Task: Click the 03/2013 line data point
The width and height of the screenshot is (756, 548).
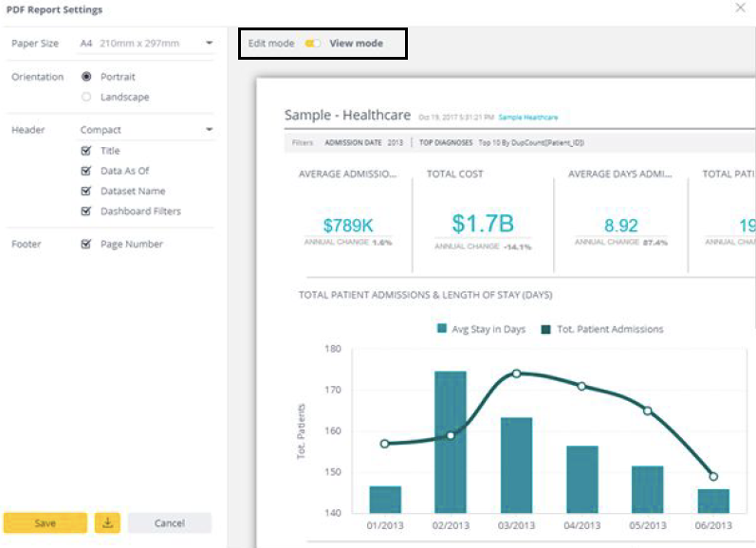Action: tap(516, 374)
